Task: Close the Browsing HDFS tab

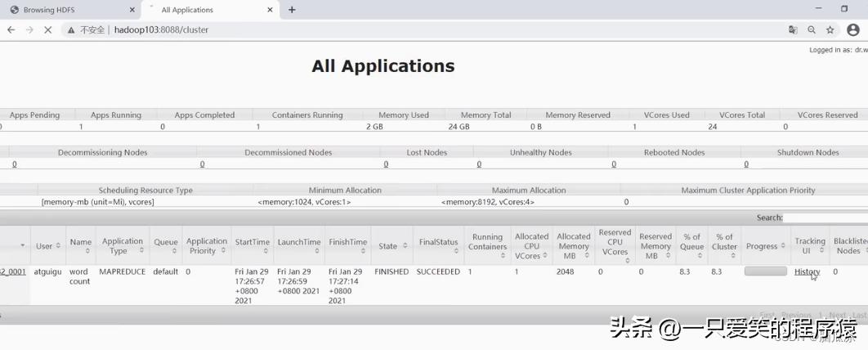Action: 132,10
